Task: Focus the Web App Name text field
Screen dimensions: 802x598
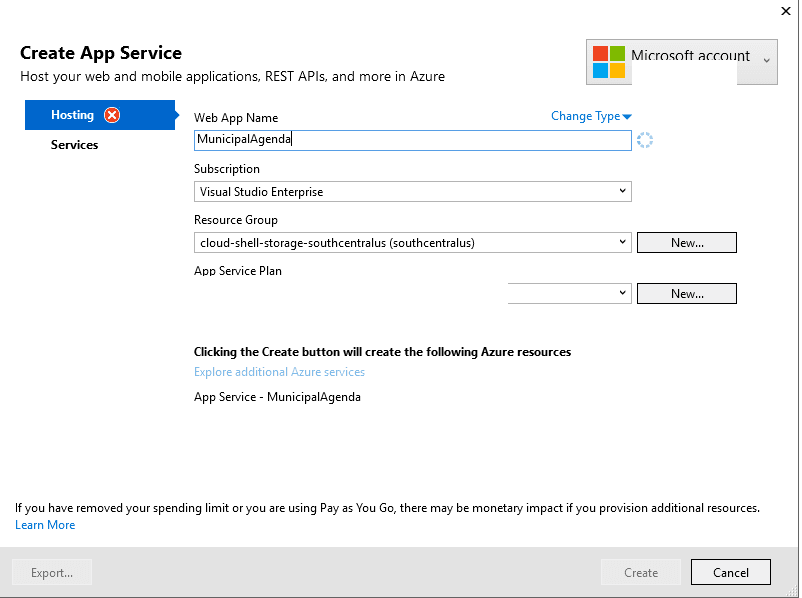Action: (x=412, y=141)
